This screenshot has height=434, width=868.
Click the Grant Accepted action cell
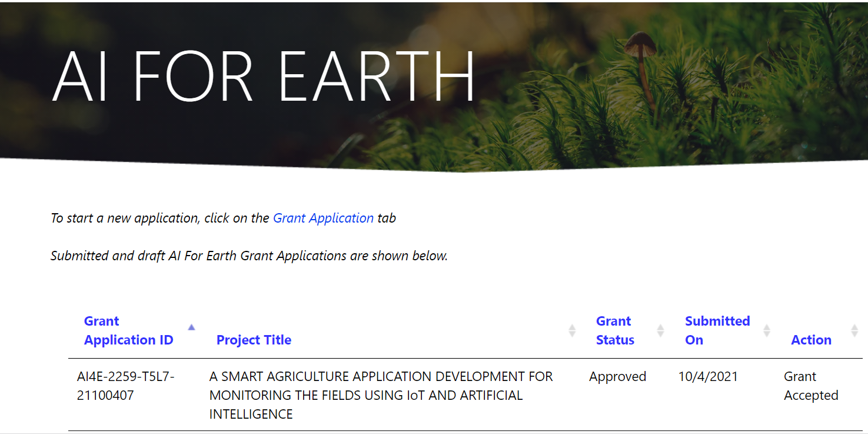(x=810, y=386)
